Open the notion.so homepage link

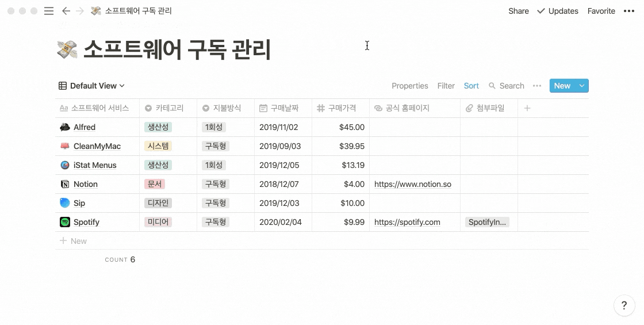pyautogui.click(x=412, y=184)
